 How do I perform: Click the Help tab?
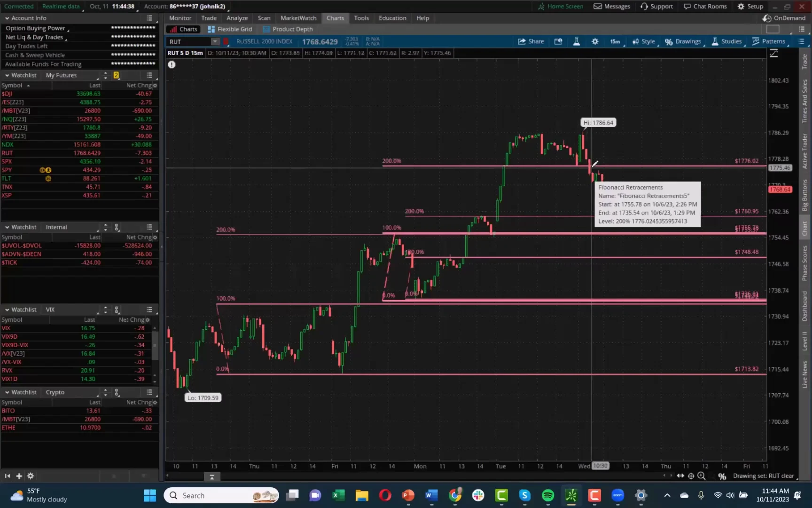pos(422,18)
